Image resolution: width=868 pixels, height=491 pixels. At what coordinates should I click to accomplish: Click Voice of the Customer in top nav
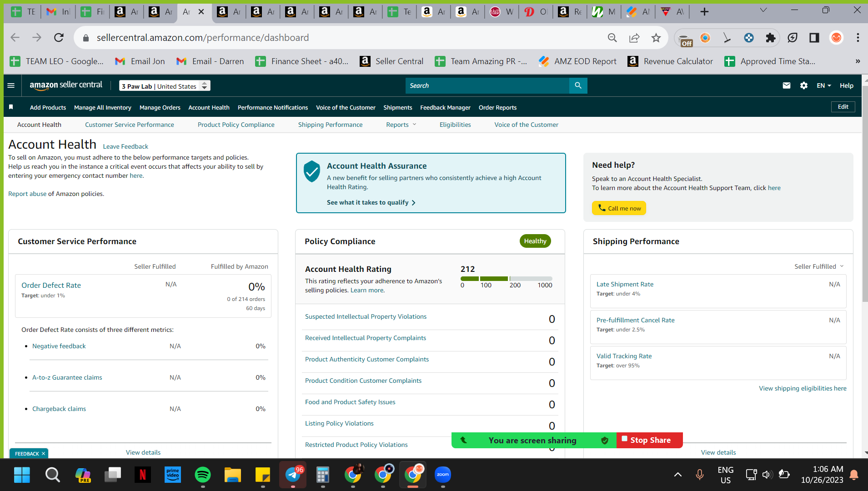346,107
